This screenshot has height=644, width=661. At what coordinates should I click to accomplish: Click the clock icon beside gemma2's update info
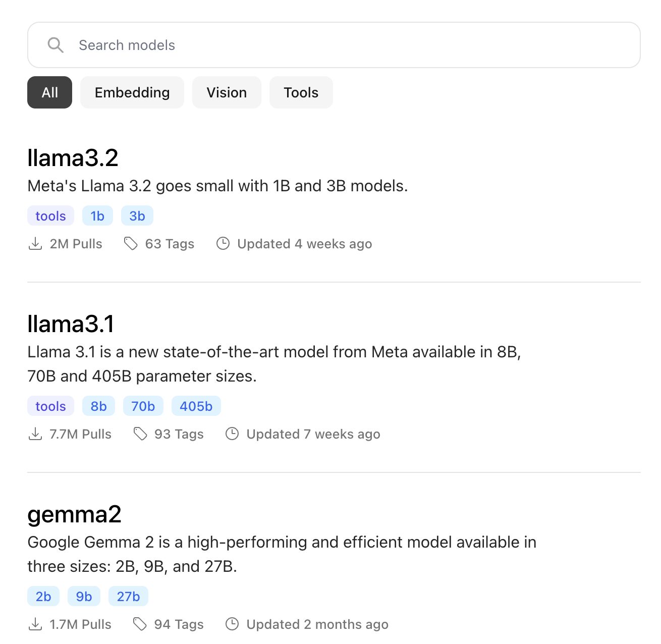point(232,624)
